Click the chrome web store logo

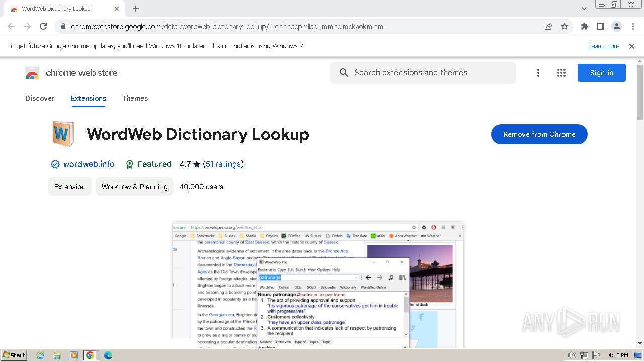tap(71, 73)
